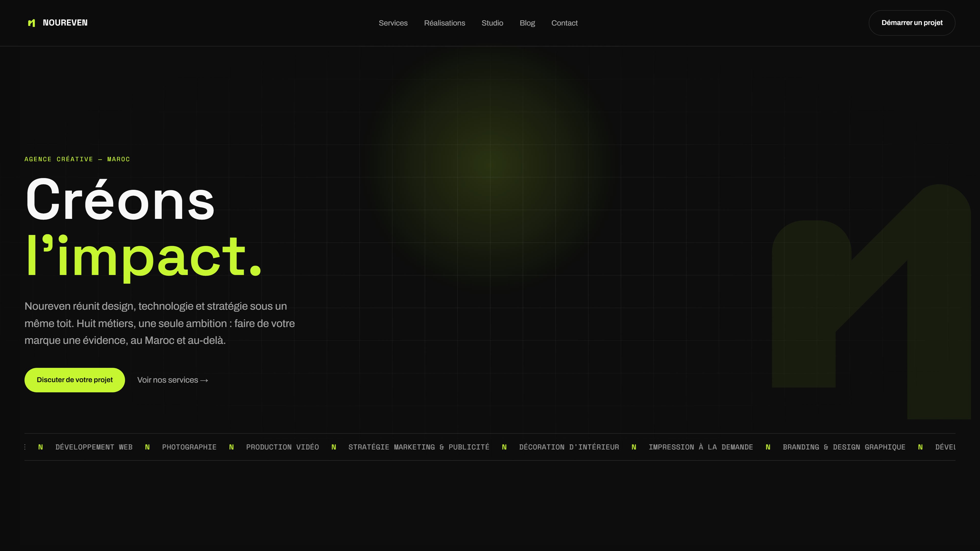Image resolution: width=980 pixels, height=551 pixels.
Task: Open the Services menu item
Action: [x=393, y=23]
